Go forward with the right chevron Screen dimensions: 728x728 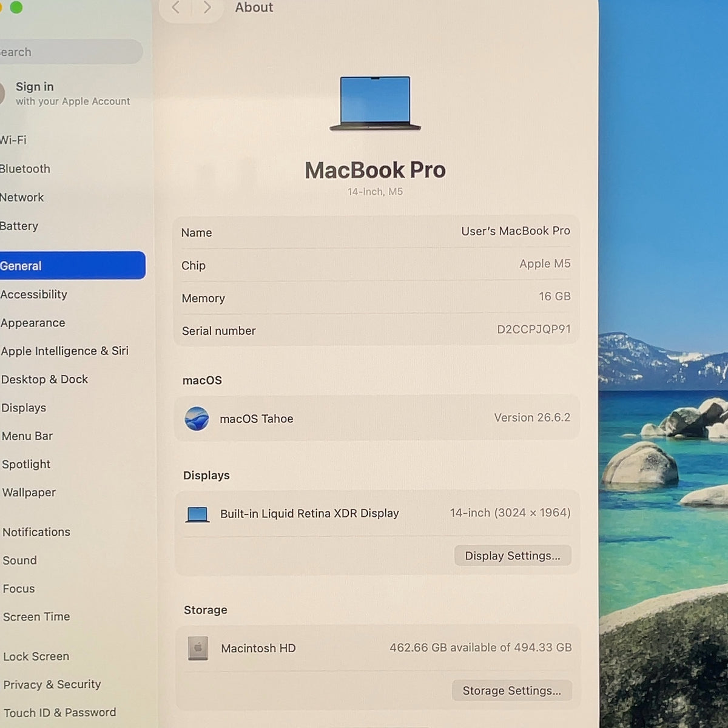pos(207,7)
